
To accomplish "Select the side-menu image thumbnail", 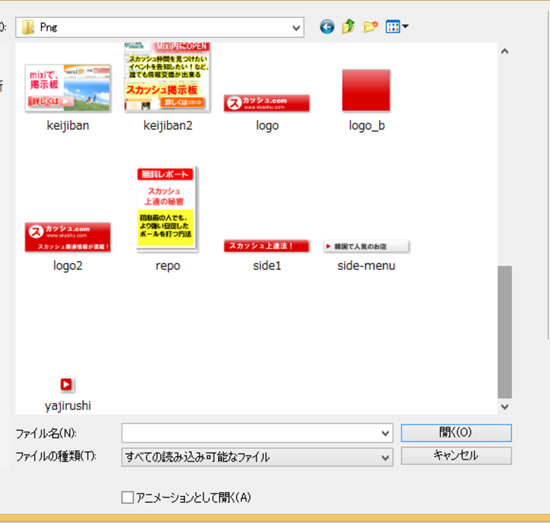I will (x=366, y=246).
